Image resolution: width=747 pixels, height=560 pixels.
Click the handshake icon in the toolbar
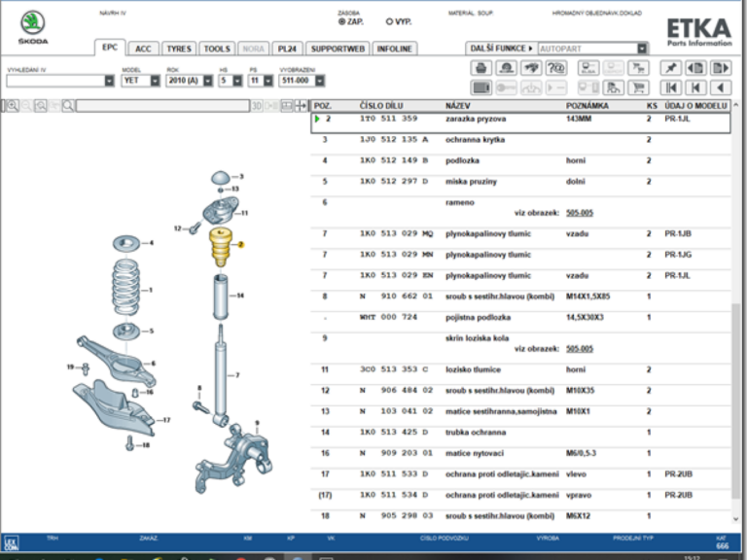click(531, 68)
